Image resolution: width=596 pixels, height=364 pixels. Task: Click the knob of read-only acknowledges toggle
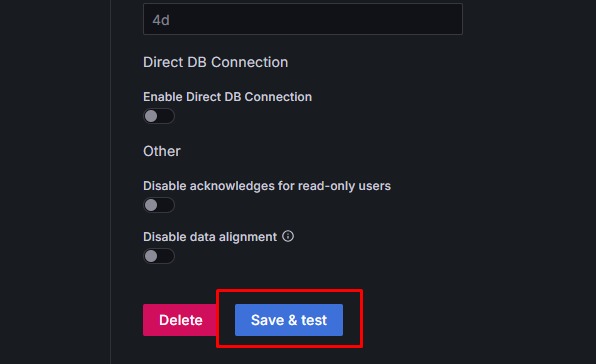pyautogui.click(x=151, y=205)
